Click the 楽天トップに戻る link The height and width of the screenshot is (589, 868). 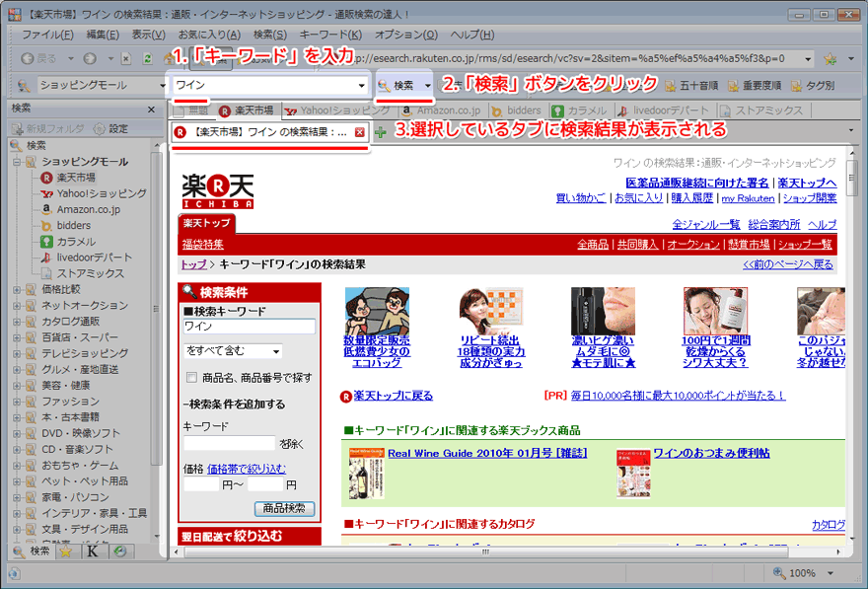[393, 396]
